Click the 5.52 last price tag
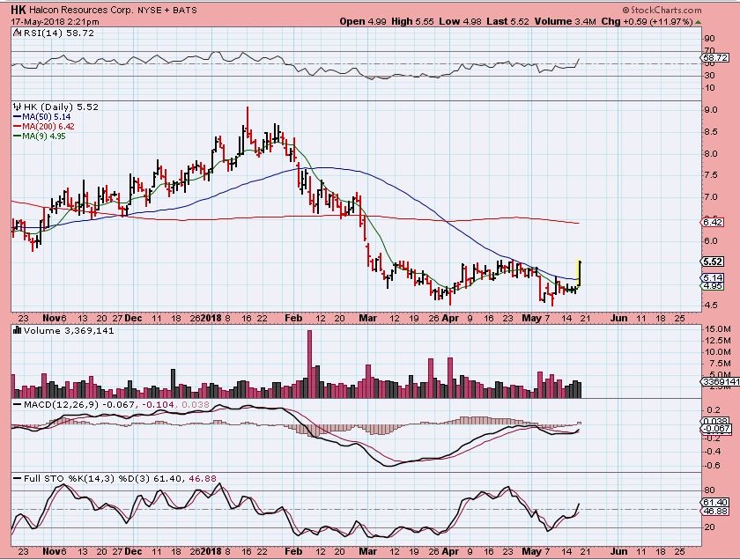Viewport: 740px width, 560px height. pos(713,262)
